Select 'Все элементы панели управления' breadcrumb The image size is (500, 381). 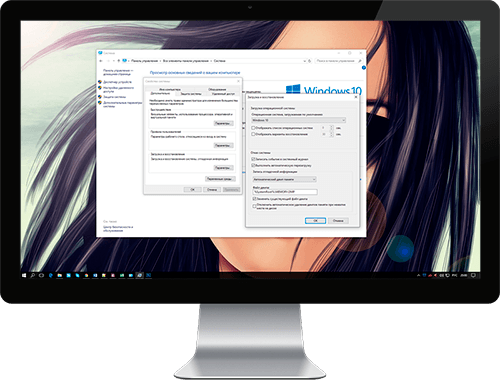tap(186, 61)
